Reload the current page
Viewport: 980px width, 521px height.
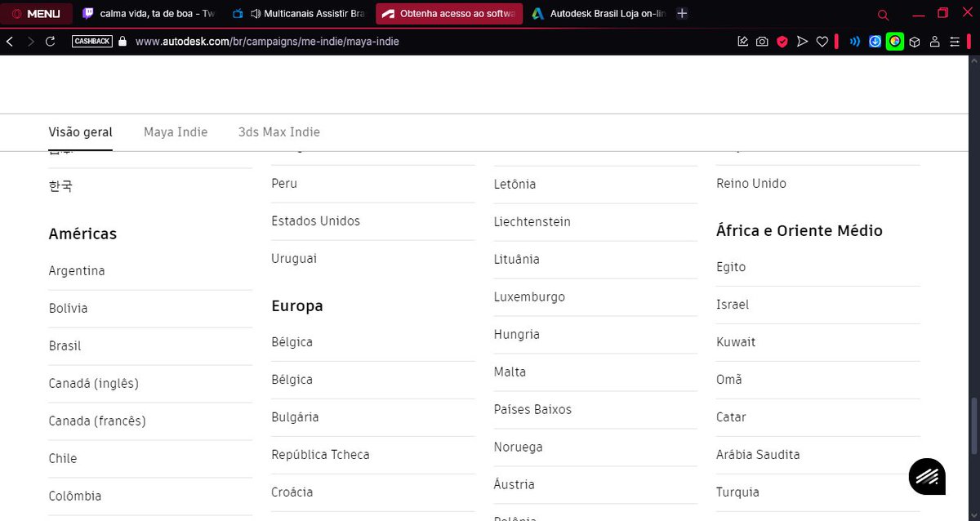(x=51, y=41)
